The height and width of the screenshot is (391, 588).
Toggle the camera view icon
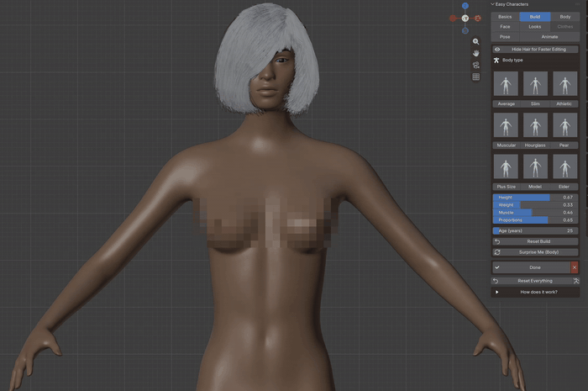point(476,65)
